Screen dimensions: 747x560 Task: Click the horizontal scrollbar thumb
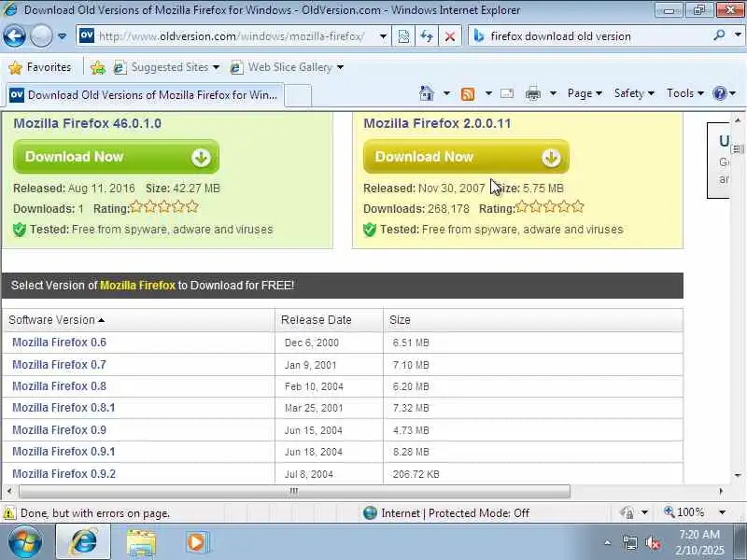[294, 491]
